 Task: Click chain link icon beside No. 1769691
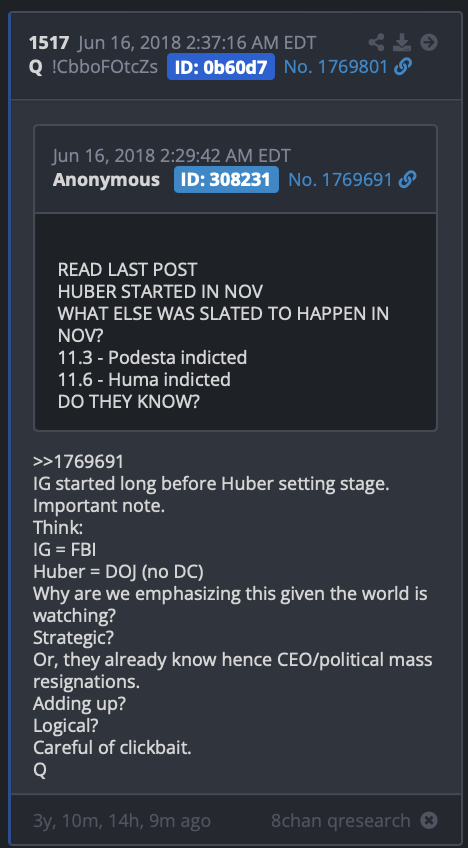click(407, 179)
